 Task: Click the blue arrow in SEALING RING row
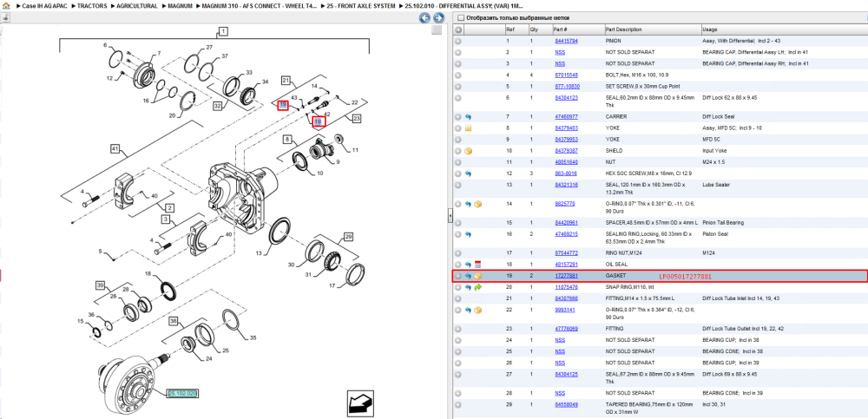pyautogui.click(x=469, y=234)
